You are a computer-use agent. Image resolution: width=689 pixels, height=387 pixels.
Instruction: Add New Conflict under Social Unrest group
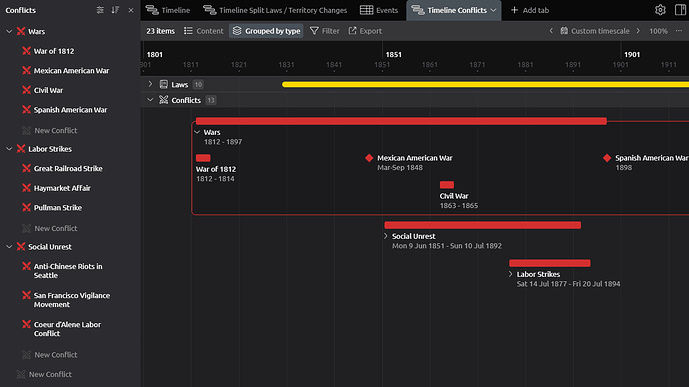pos(55,354)
